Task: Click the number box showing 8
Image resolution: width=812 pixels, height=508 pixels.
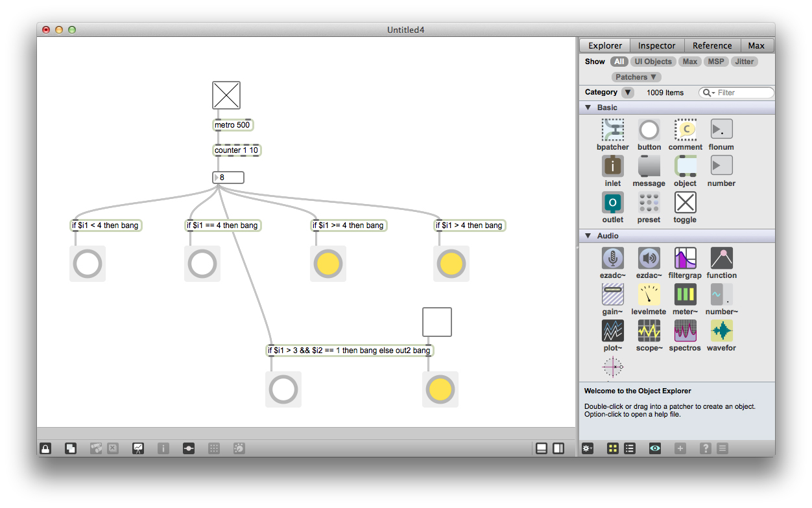Action: [228, 178]
